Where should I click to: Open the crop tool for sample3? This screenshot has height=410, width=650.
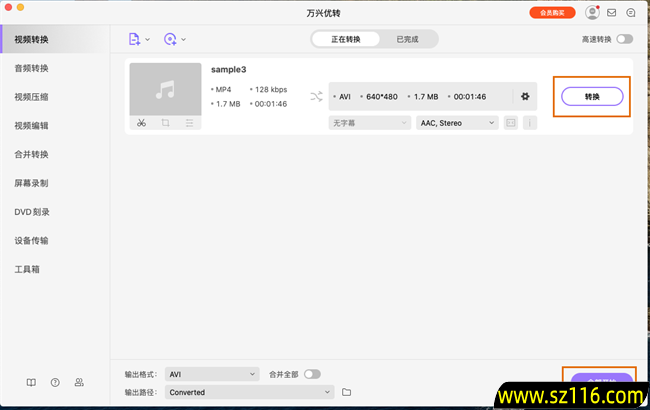pyautogui.click(x=165, y=123)
